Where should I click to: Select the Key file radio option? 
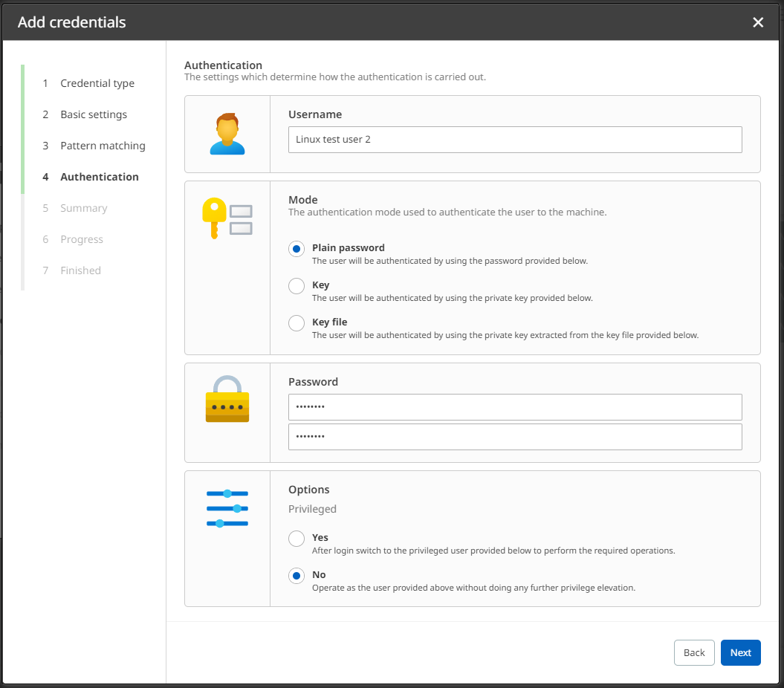click(x=297, y=323)
